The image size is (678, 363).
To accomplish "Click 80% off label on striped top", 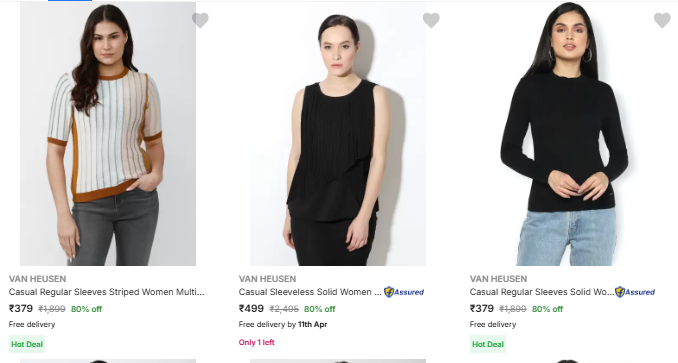I will 86,309.
